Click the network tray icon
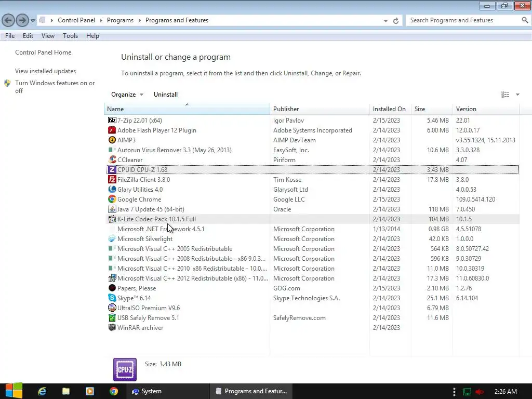This screenshot has height=399, width=532. 467,392
